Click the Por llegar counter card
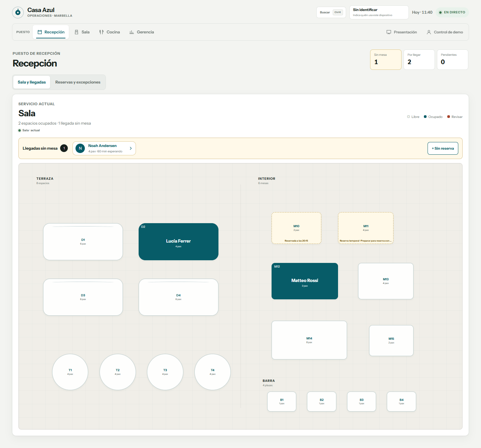Screen dimensions: 481x448 pos(419,59)
